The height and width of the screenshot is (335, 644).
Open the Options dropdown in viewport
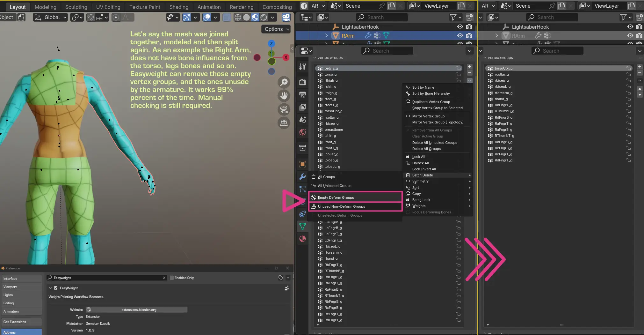(x=277, y=29)
